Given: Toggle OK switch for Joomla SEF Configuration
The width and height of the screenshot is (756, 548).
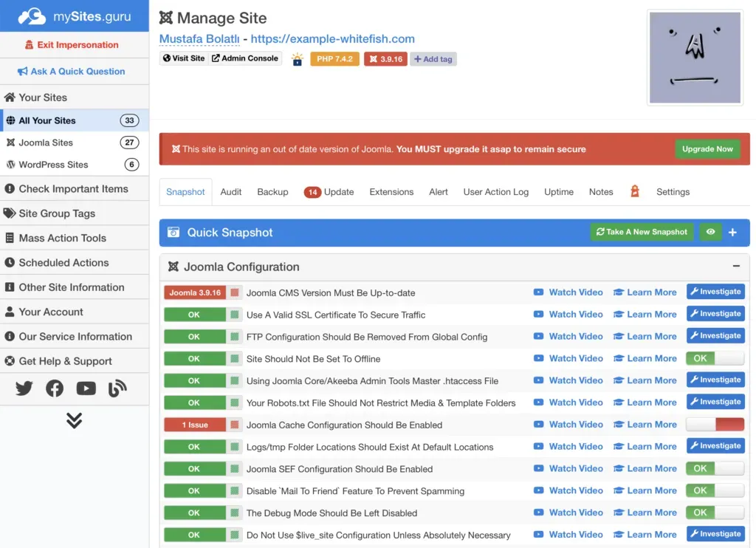Looking at the screenshot, I should [715, 467].
